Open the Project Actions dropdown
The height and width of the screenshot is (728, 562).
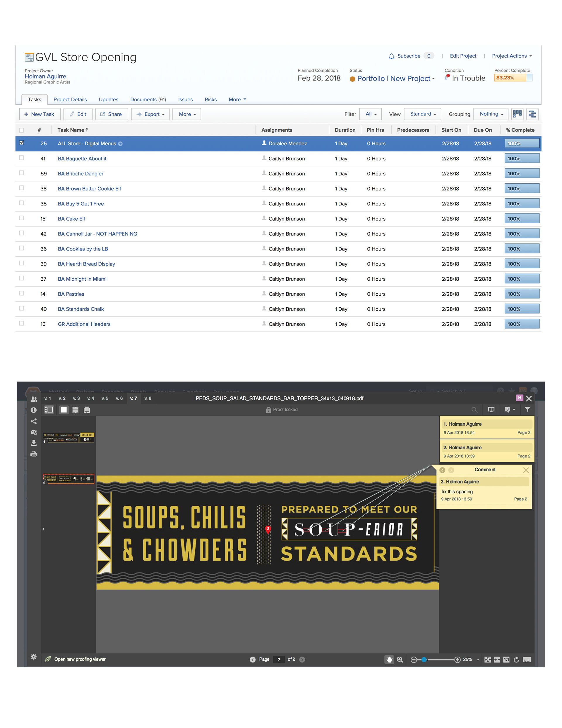click(x=512, y=56)
